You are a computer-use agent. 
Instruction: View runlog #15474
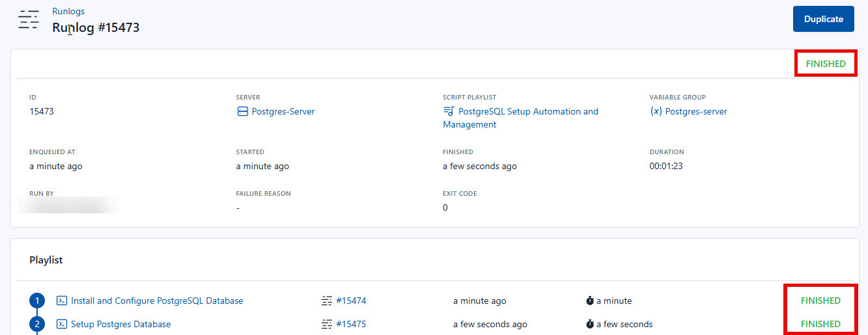pos(351,301)
